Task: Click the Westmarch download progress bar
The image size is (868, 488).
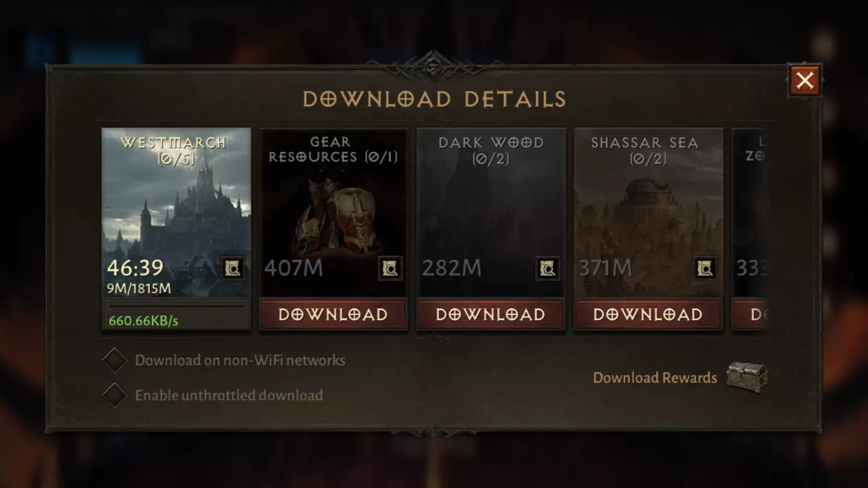Action: (x=176, y=306)
